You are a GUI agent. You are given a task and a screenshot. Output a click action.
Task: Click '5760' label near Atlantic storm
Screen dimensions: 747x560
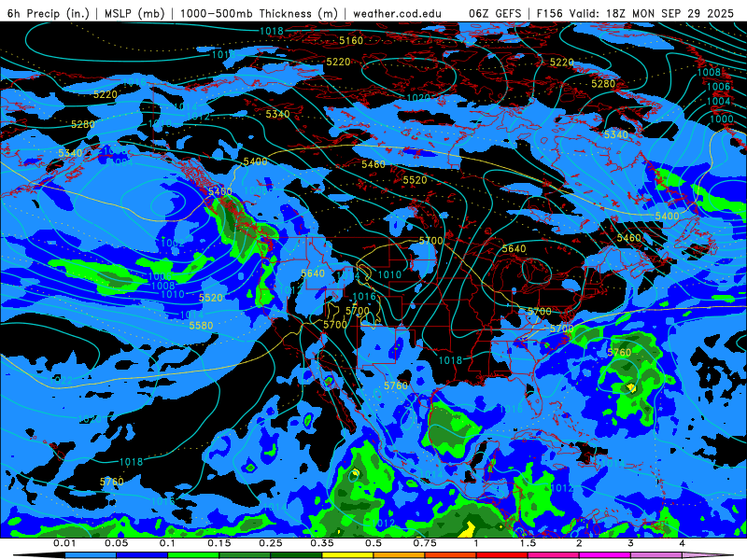pyautogui.click(x=619, y=353)
